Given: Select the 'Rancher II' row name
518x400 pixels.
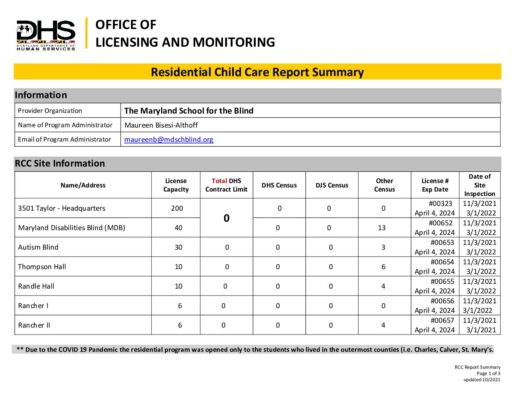Looking at the screenshot, I should click(34, 325).
